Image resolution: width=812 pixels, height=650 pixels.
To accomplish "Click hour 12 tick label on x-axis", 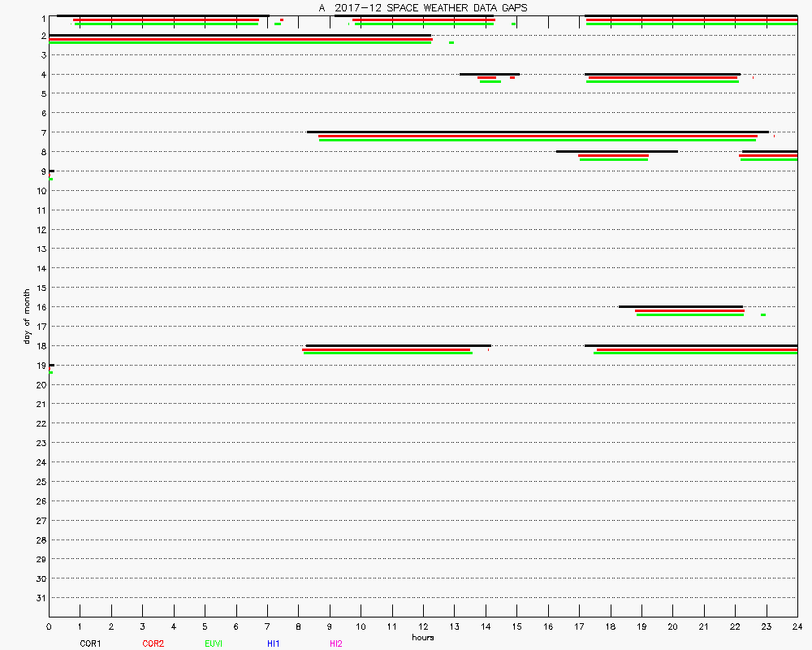I will pyautogui.click(x=423, y=627).
